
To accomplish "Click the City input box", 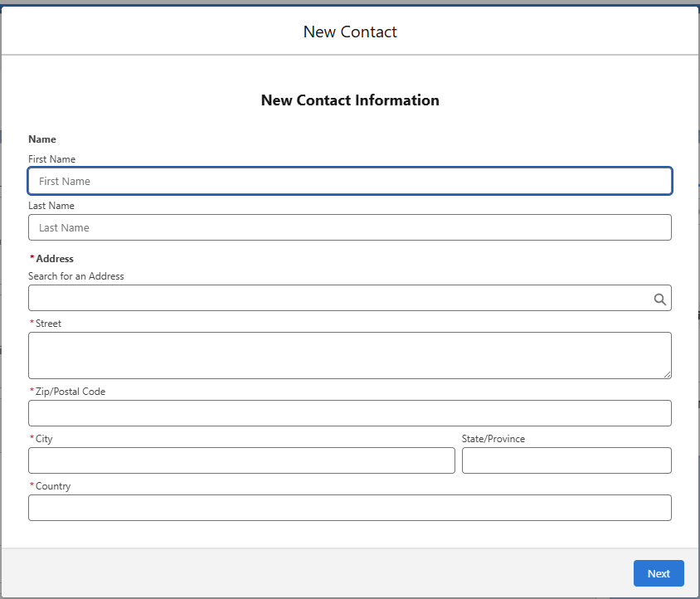I will (241, 460).
